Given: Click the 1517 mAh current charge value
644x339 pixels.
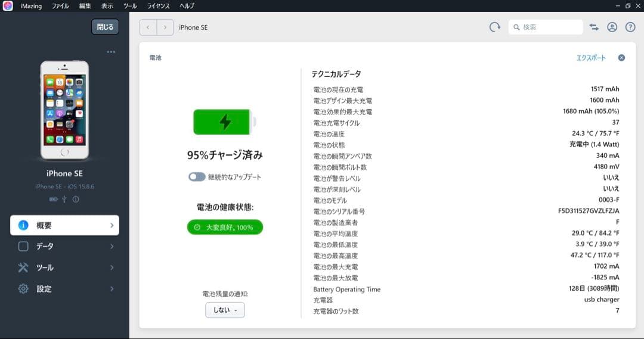Looking at the screenshot, I should click(605, 89).
